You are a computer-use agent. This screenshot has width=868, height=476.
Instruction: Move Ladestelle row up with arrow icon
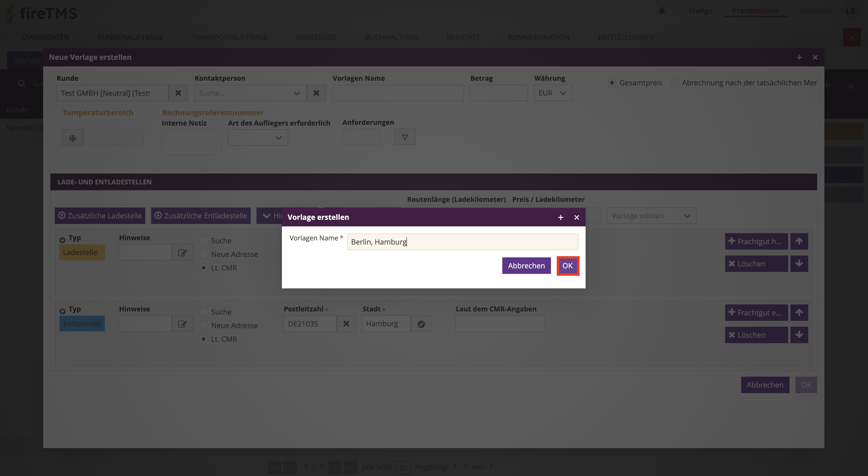pos(799,241)
